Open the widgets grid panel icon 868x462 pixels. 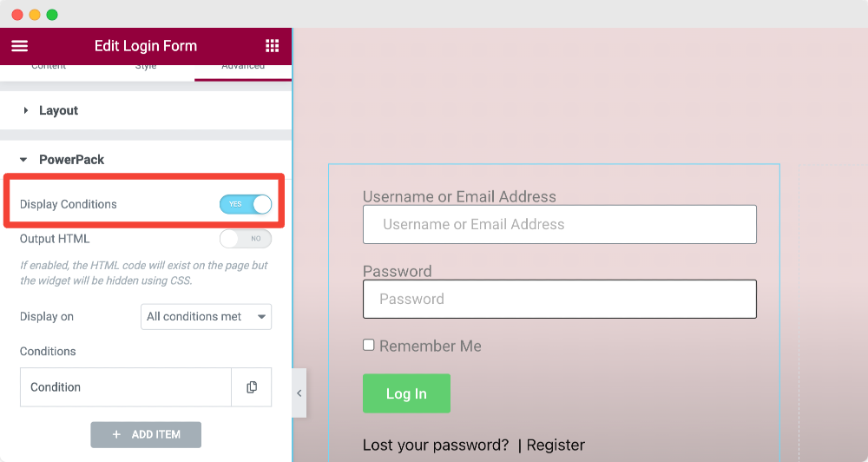(x=272, y=46)
